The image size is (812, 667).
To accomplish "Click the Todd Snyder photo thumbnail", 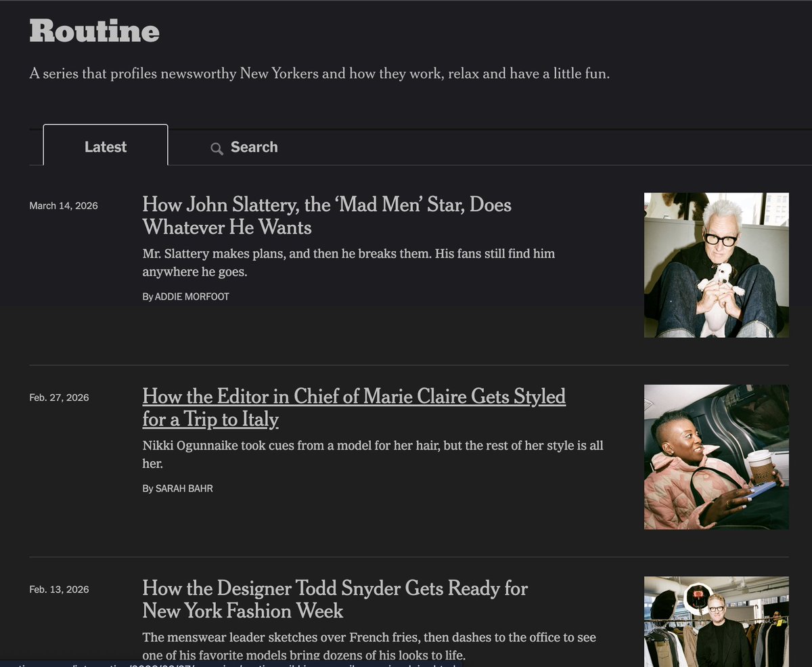I will click(x=716, y=621).
